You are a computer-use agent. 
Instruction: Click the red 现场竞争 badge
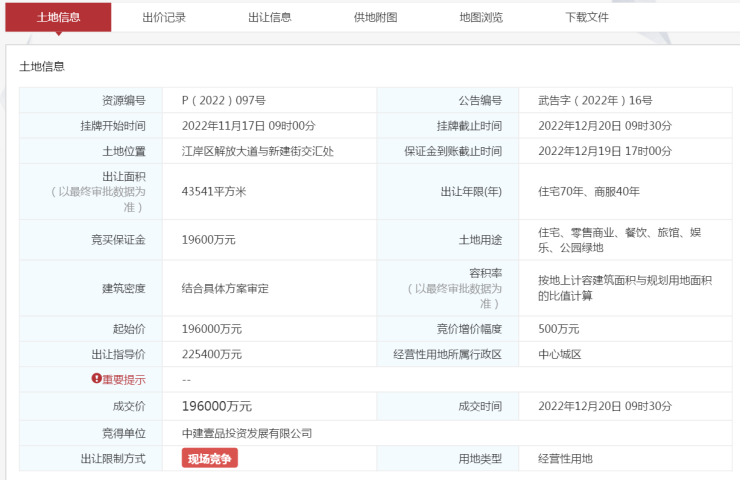210,458
